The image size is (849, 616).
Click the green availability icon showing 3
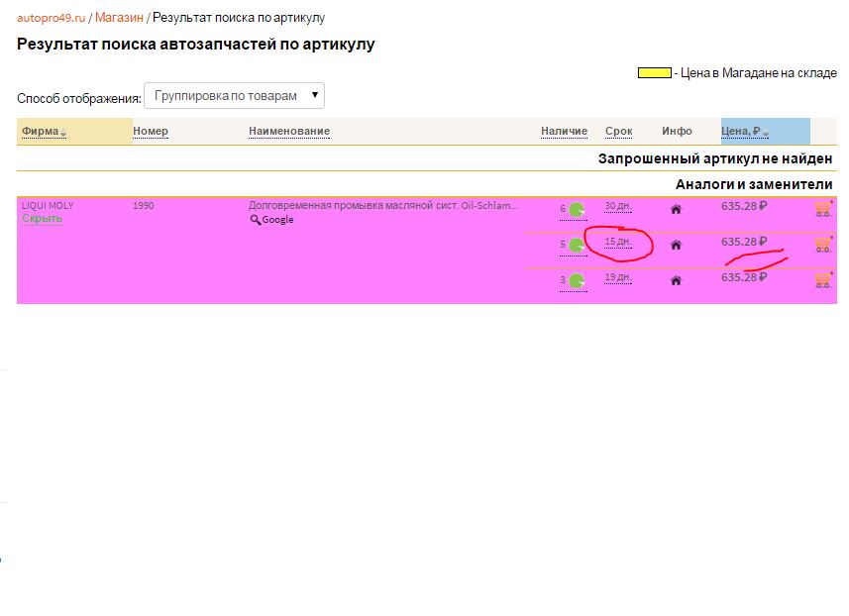click(x=576, y=280)
